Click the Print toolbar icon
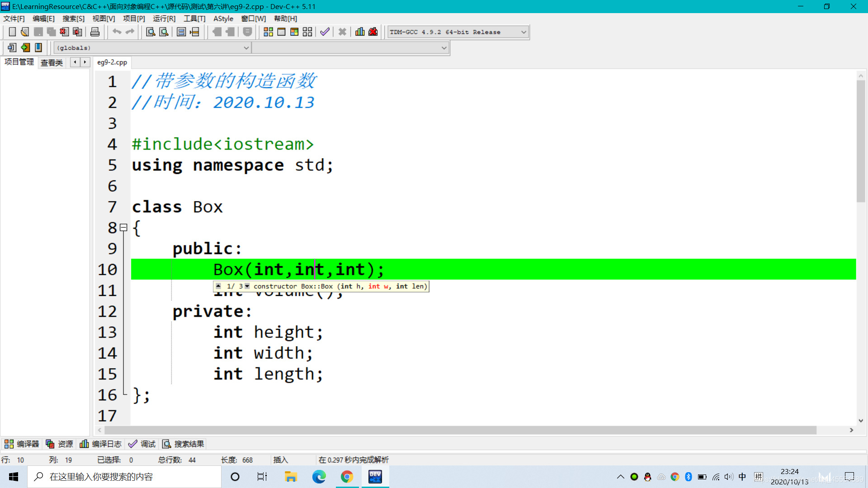 (x=95, y=32)
